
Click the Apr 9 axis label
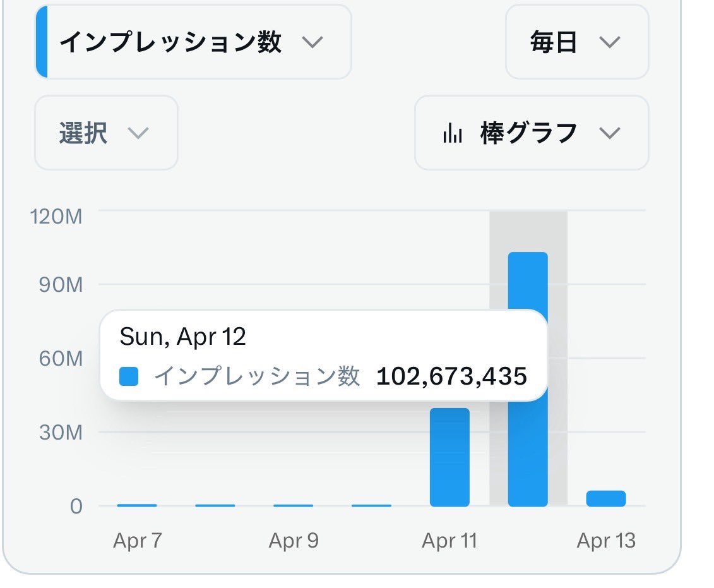[x=294, y=541]
